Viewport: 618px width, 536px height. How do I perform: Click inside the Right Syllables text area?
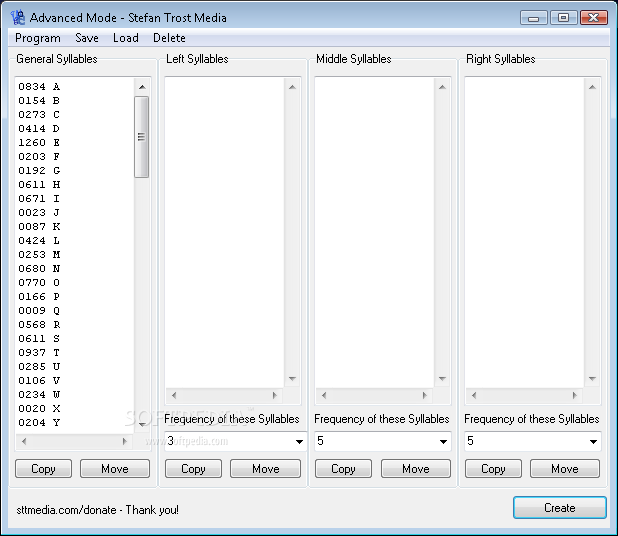[525, 233]
